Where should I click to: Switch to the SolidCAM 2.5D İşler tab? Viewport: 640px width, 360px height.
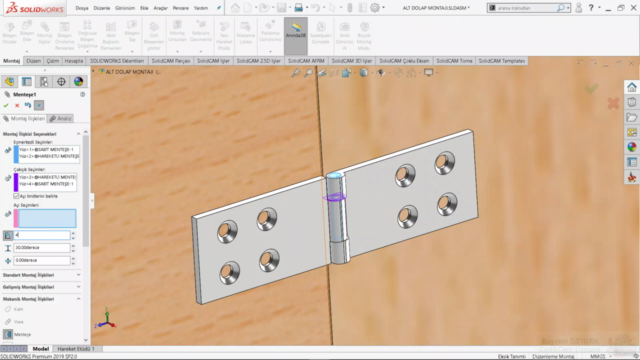(258, 61)
